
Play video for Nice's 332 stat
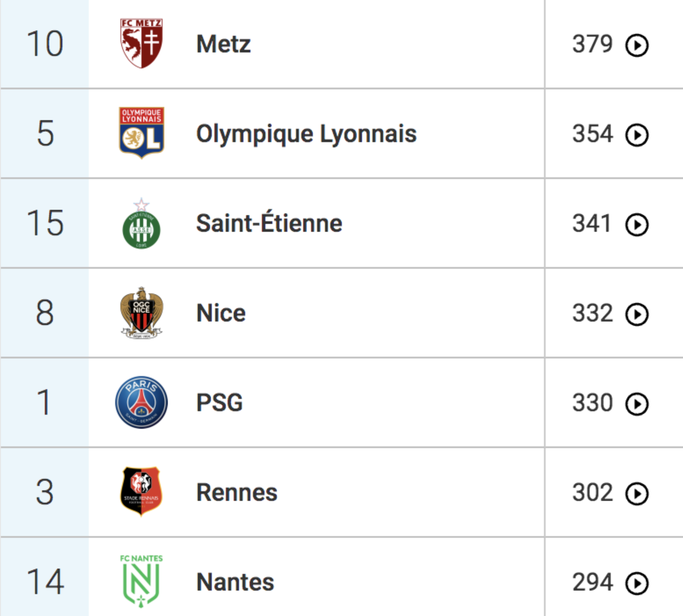point(637,314)
